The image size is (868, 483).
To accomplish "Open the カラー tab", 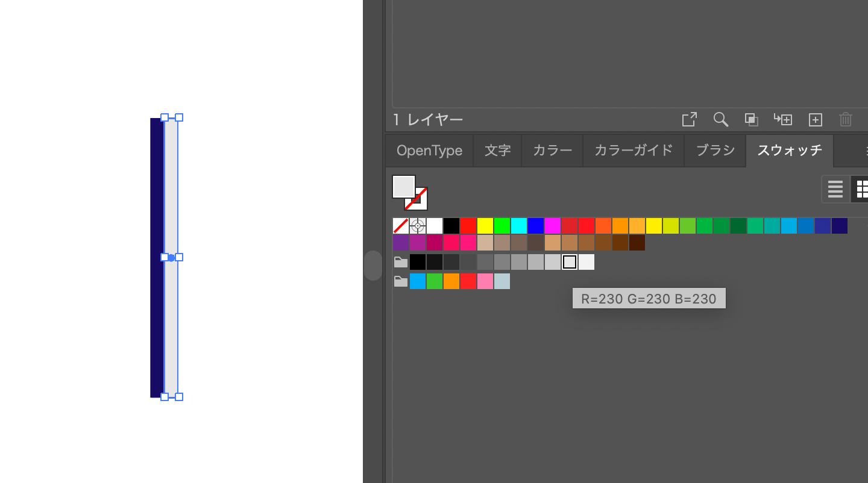I will point(553,151).
